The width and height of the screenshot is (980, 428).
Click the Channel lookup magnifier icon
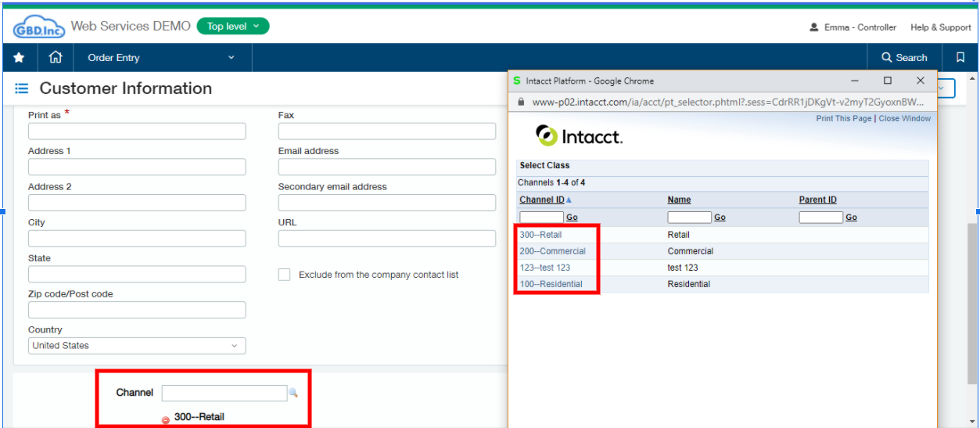(x=293, y=393)
